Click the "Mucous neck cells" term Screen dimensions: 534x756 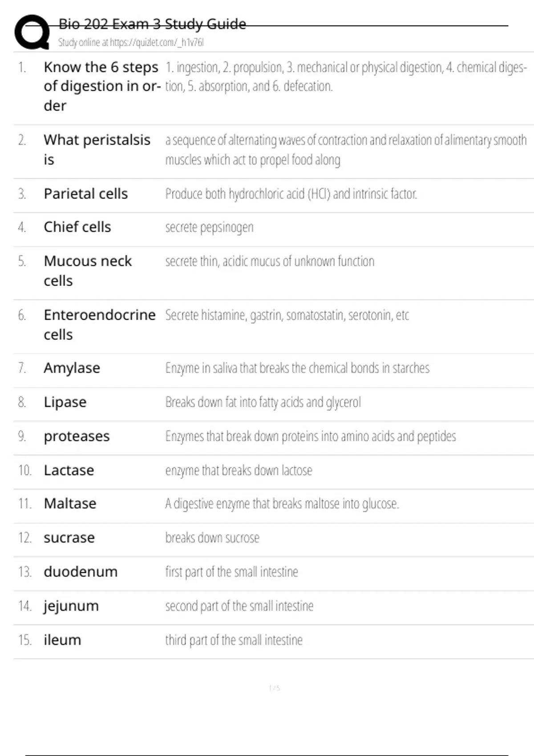coord(88,270)
